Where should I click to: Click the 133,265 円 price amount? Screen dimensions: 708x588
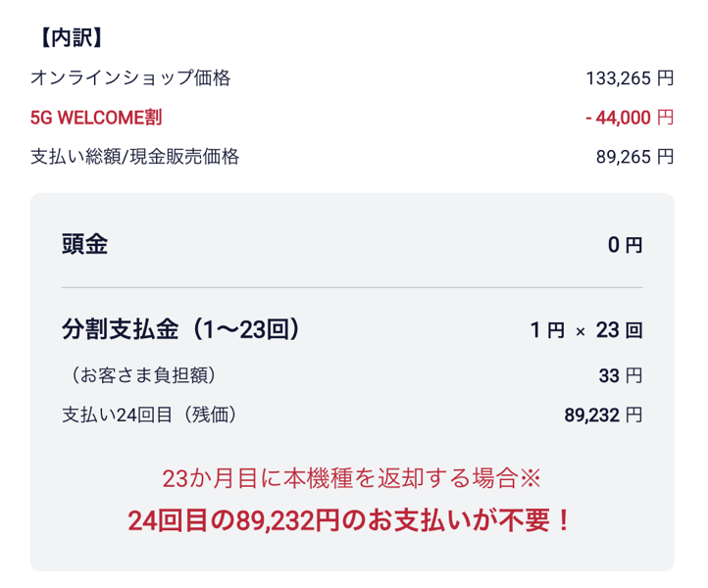630,78
